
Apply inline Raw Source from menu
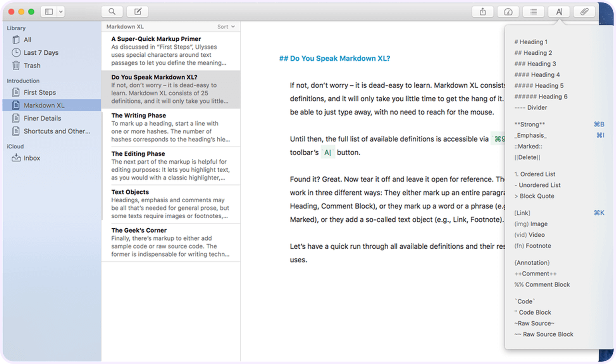(535, 323)
